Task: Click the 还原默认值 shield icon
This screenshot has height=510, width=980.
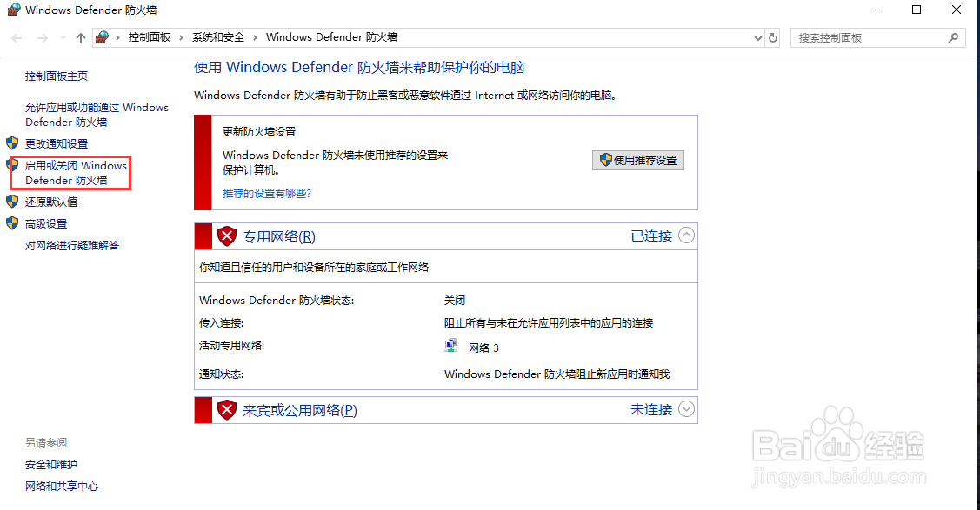Action: click(12, 202)
